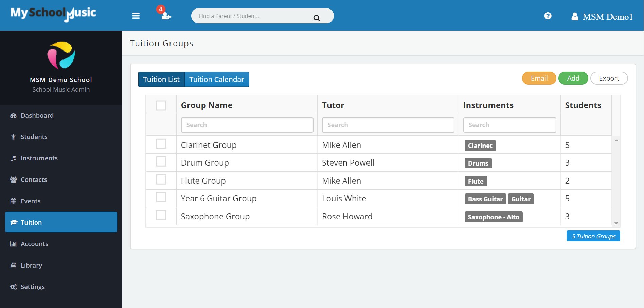This screenshot has height=308, width=644.
Task: Click tutor Steven Powell
Action: pos(348,163)
